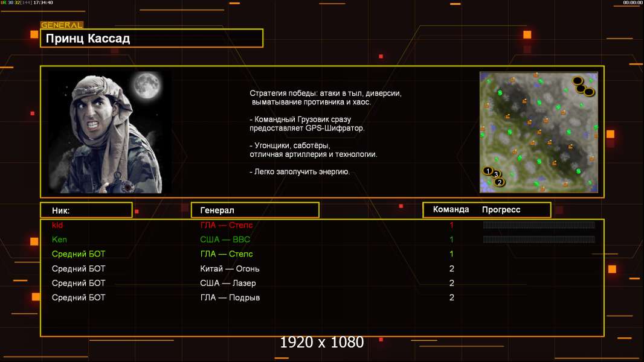Click the 00:00:00 timer in the corner

tap(633, 2)
